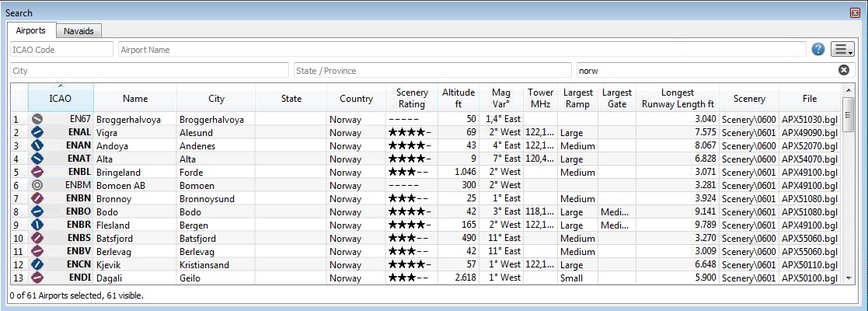The height and width of the screenshot is (311, 868).
Task: Click the ENBR airport symbol icon
Action: click(37, 225)
